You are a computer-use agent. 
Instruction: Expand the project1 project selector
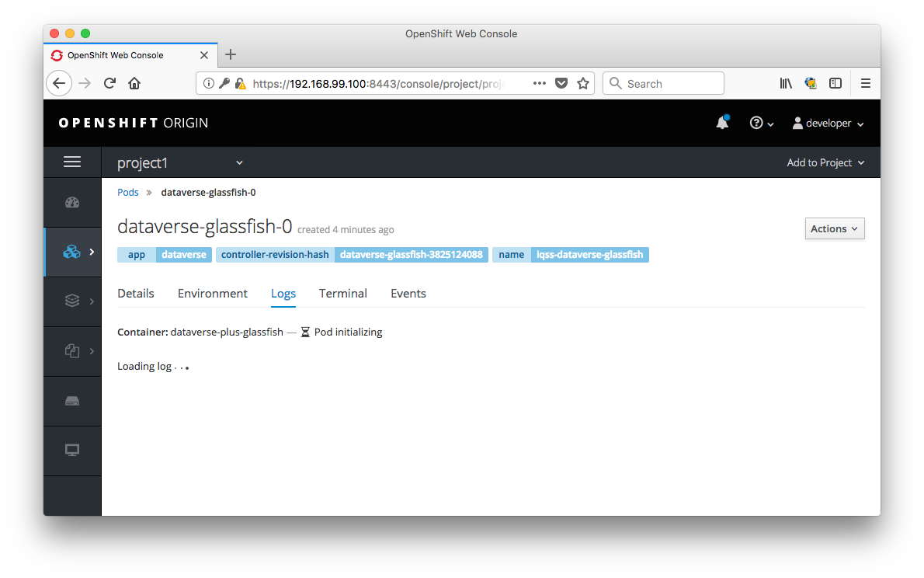pos(179,163)
